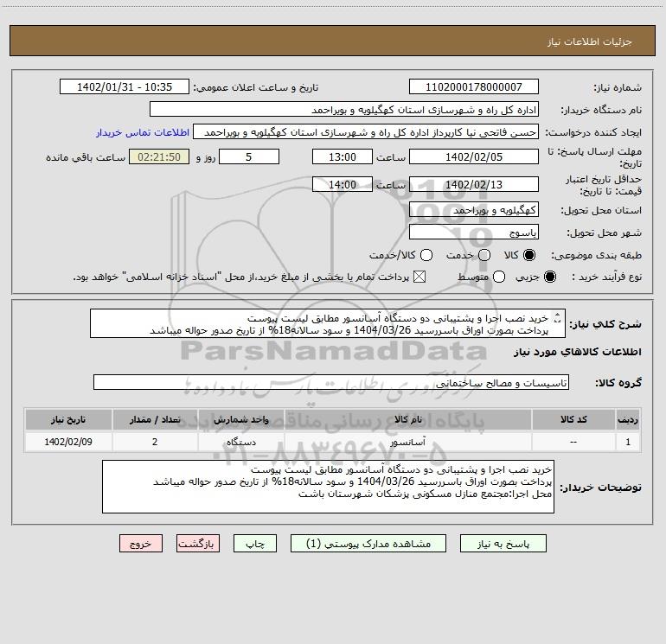This screenshot has width=666, height=644.
Task: Click the quantity cell showing 2
Action: 155,442
